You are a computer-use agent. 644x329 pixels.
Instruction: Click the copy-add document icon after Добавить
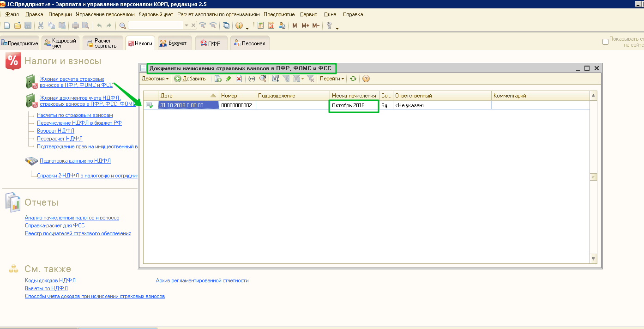point(218,79)
